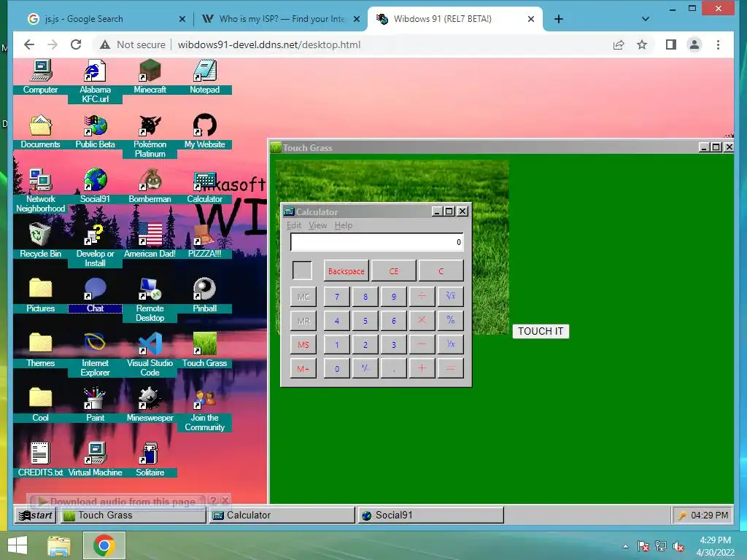Screen dimensions: 747x560
Task: Select Touch Grass in the Wibdows taskbar
Action: click(133, 516)
